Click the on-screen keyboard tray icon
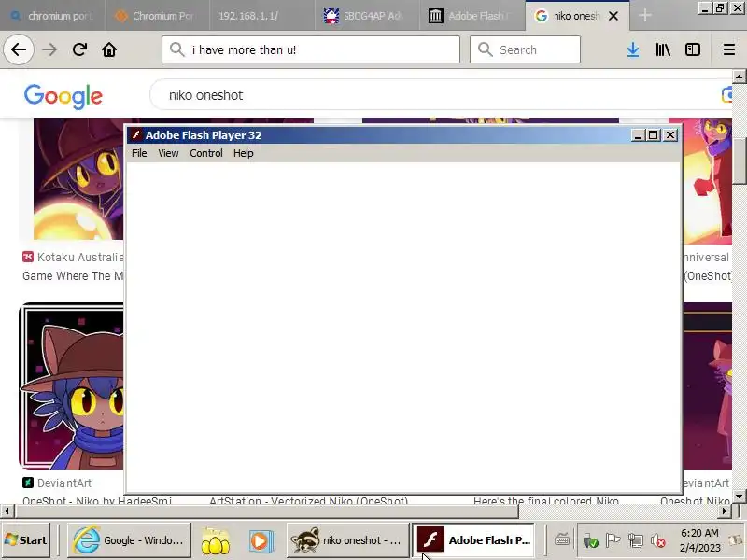747x560 pixels. click(562, 540)
